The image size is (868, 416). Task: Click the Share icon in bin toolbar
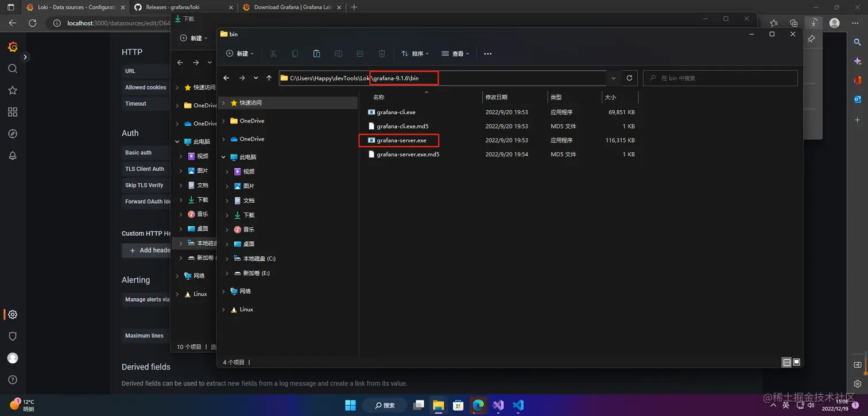tap(360, 53)
